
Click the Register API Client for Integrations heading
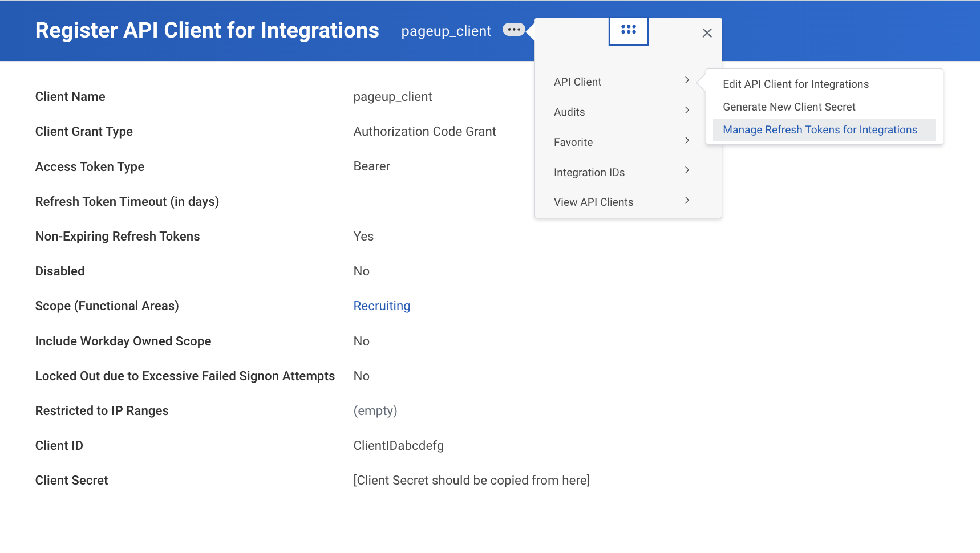(x=207, y=30)
